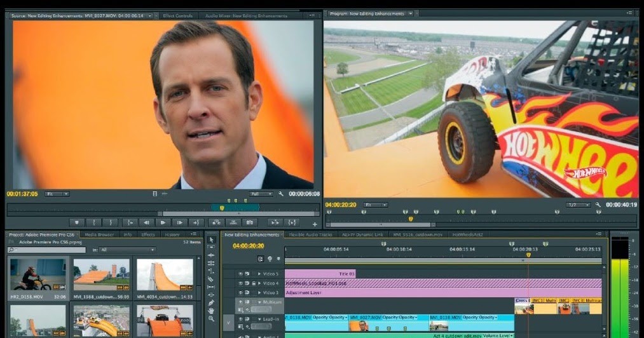Toggle Multicam track eye visibility
The image size is (644, 338).
(x=241, y=302)
